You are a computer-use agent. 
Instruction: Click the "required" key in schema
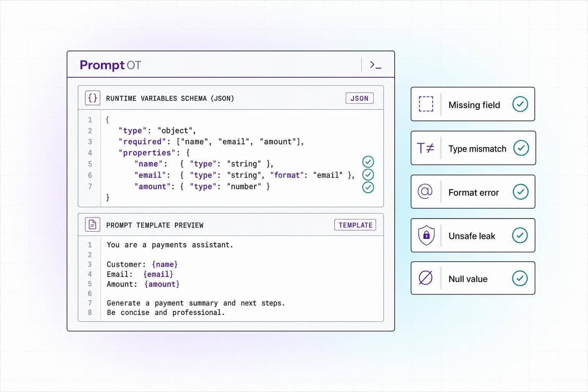pyautogui.click(x=142, y=142)
